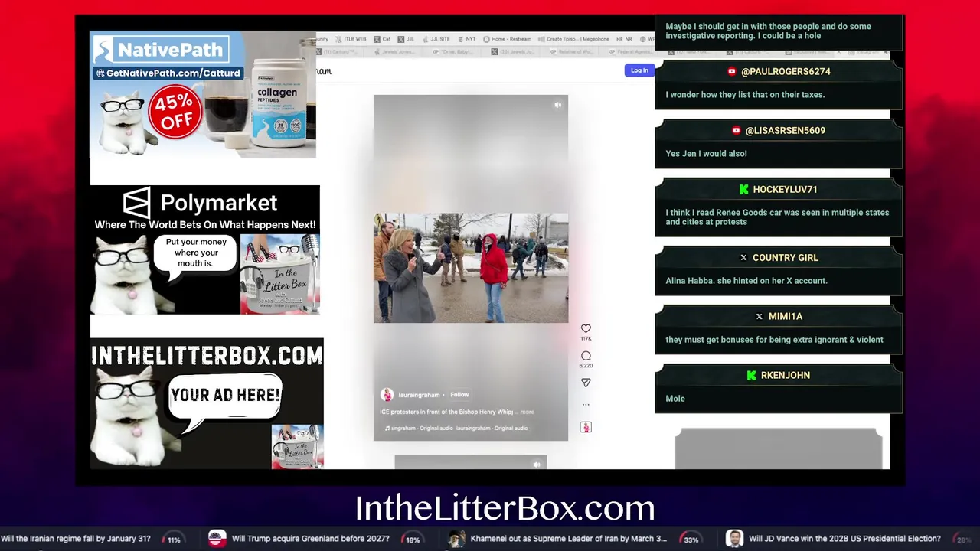Toggle the mute speaker icon on the reel
Viewport: 980px width, 551px height.
click(558, 105)
